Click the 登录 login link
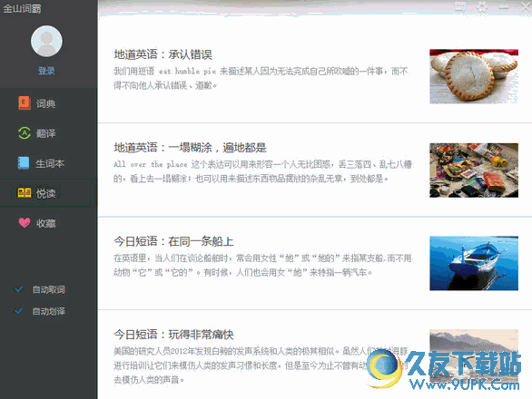The image size is (532, 399). coord(46,71)
